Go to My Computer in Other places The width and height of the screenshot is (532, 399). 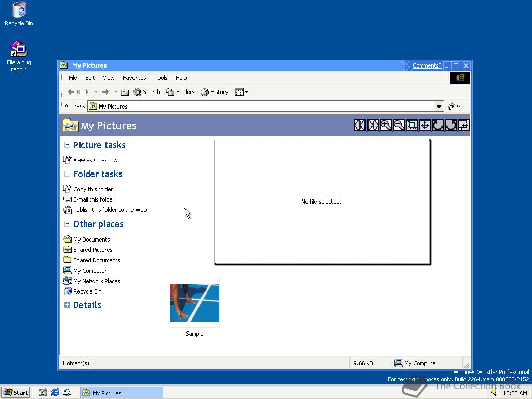point(85,270)
